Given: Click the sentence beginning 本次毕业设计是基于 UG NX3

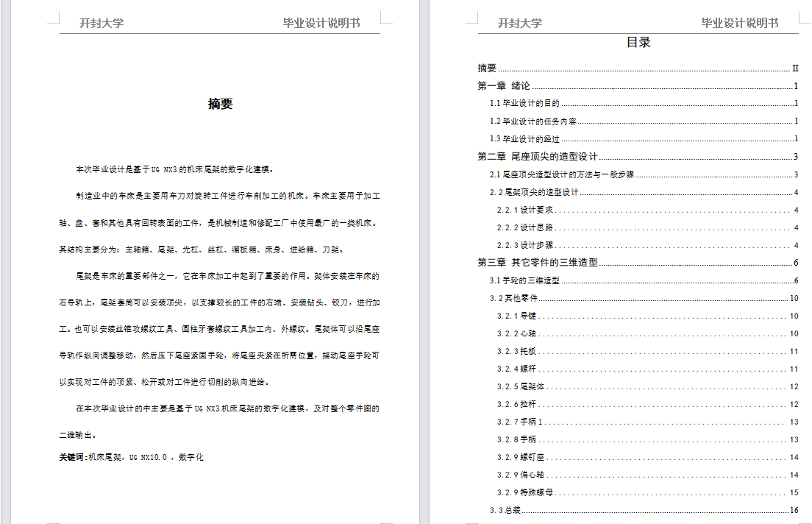Looking at the screenshot, I should [175, 169].
